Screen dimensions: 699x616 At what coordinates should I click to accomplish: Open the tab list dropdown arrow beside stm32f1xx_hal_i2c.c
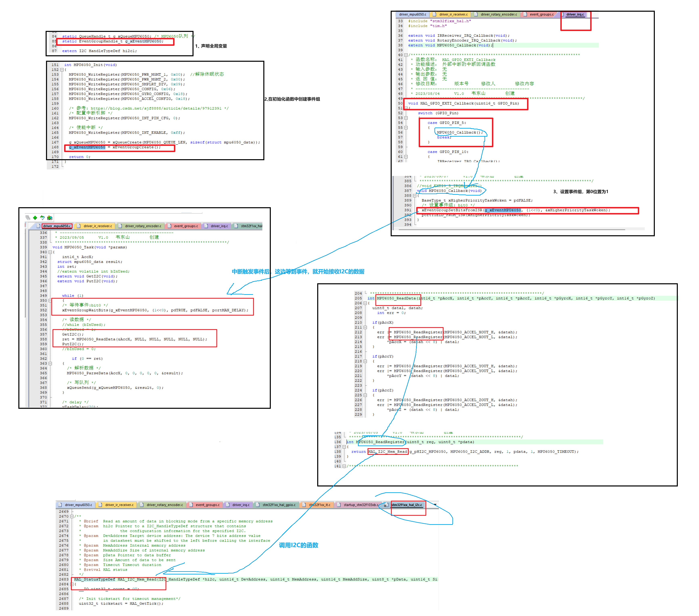click(x=435, y=504)
